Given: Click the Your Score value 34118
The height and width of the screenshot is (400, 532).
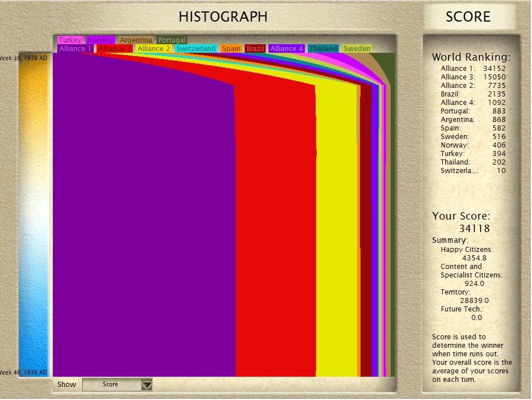Looking at the screenshot, I should (x=474, y=229).
